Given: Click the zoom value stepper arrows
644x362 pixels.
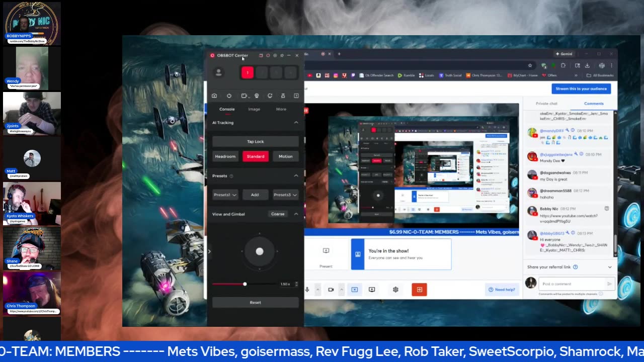Looking at the screenshot, I should click(296, 284).
